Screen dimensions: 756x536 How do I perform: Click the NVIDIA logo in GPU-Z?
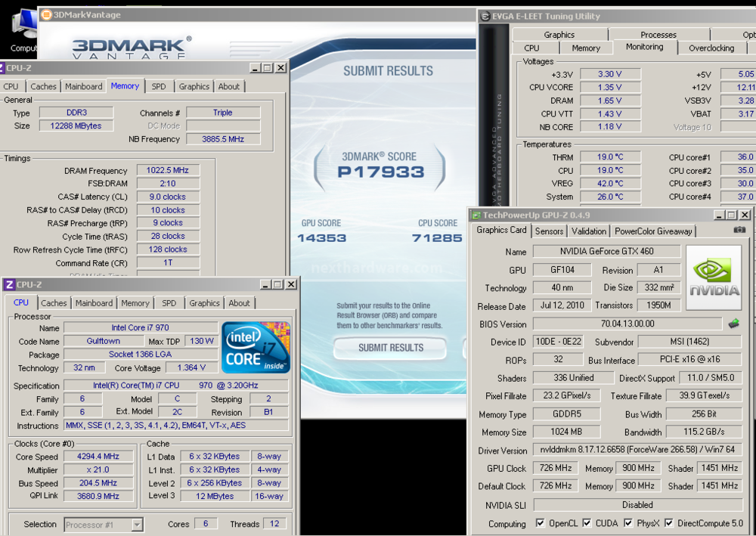pyautogui.click(x=714, y=277)
